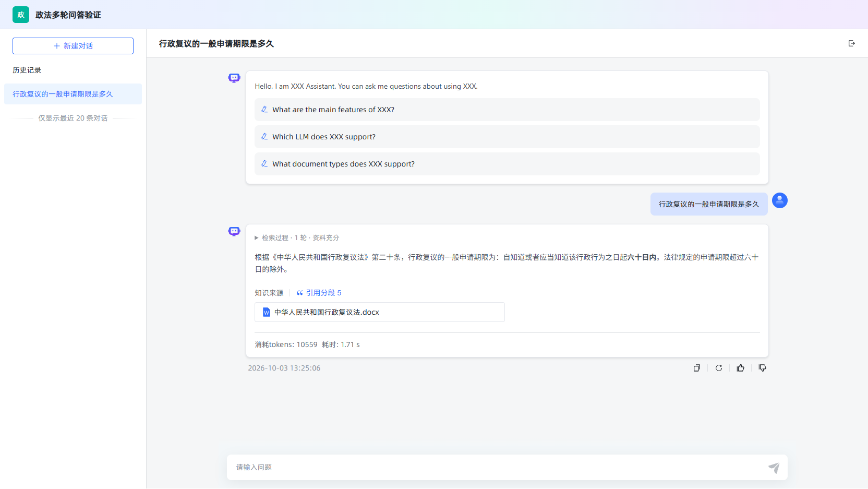Click the 知识来源 label

click(x=269, y=293)
